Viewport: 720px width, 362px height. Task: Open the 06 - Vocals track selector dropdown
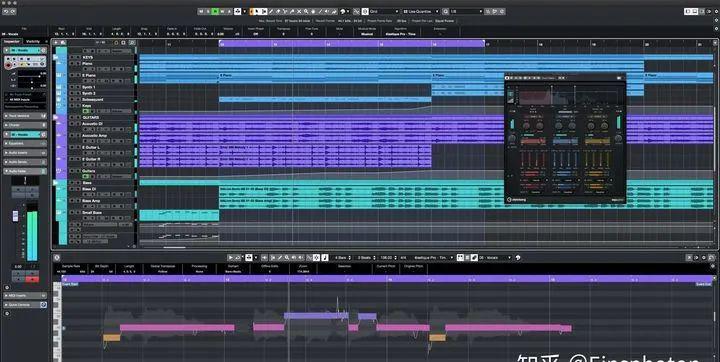(495, 258)
